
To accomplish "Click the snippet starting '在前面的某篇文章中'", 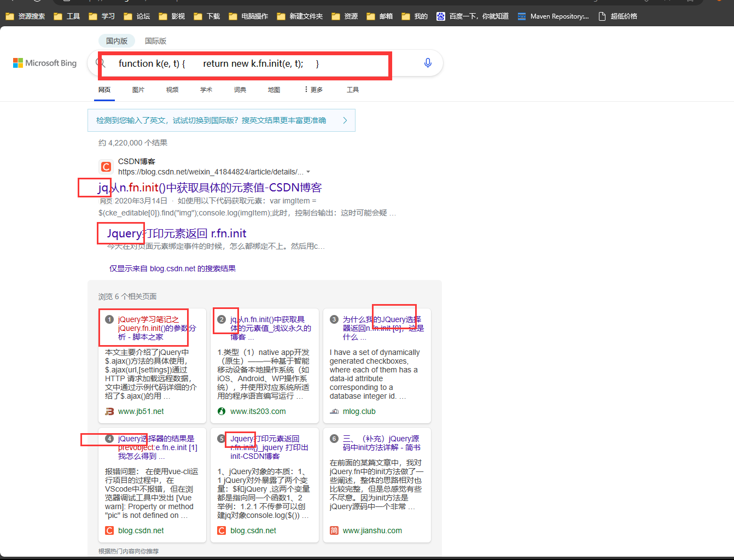I will click(x=376, y=485).
